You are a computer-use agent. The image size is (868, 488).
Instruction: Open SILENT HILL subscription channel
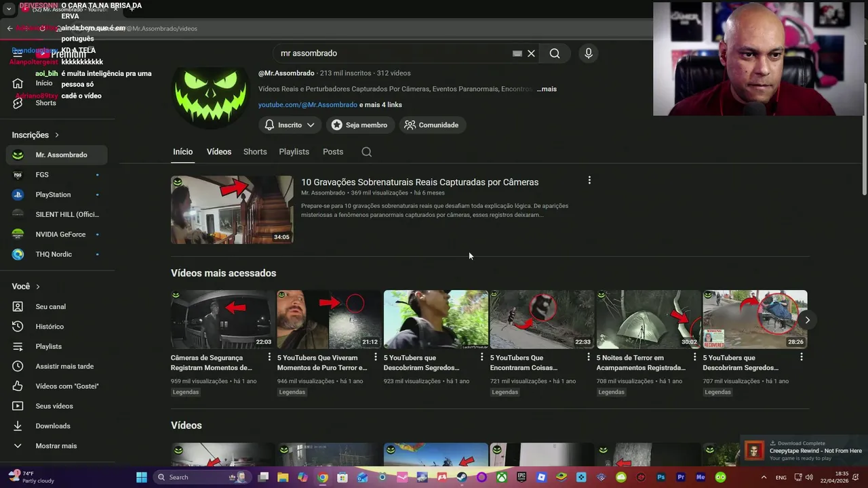[x=56, y=214]
